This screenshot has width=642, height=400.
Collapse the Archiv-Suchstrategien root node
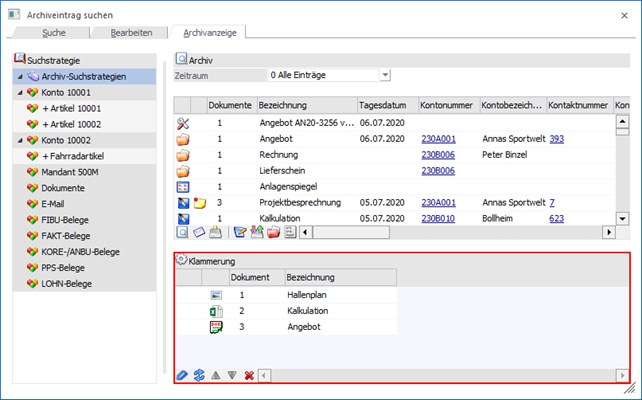(x=20, y=76)
